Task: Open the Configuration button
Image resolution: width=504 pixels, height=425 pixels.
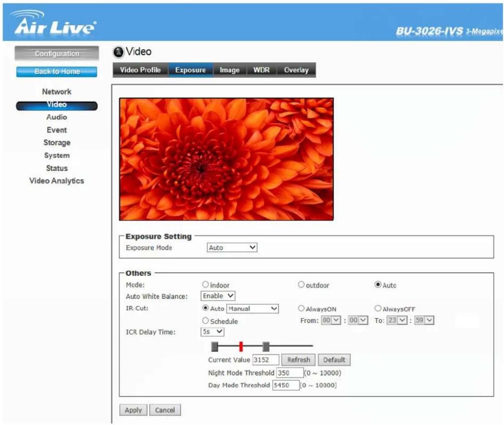Action: point(57,54)
